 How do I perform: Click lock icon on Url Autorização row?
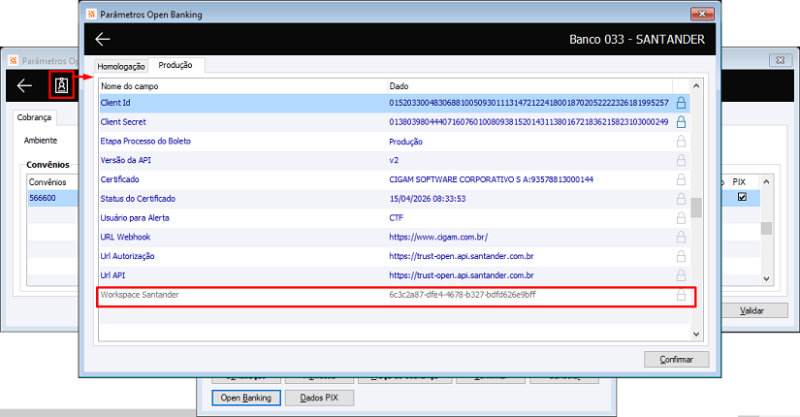coord(681,256)
